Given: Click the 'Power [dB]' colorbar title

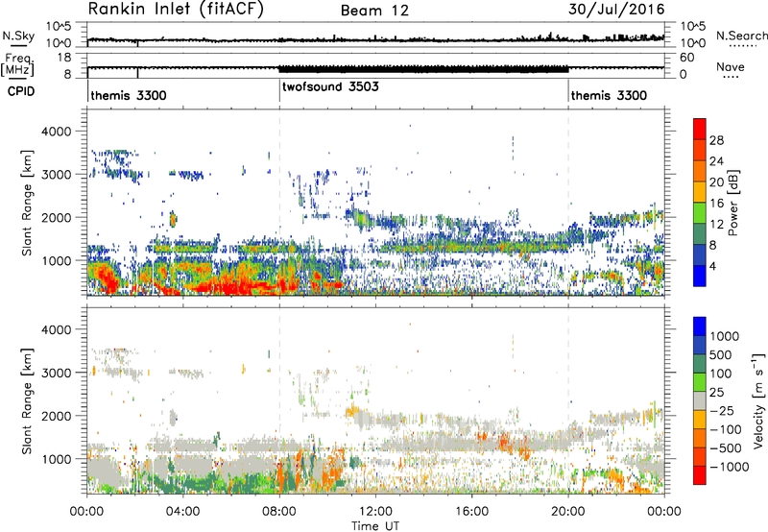Looking at the screenshot, I should [732, 203].
